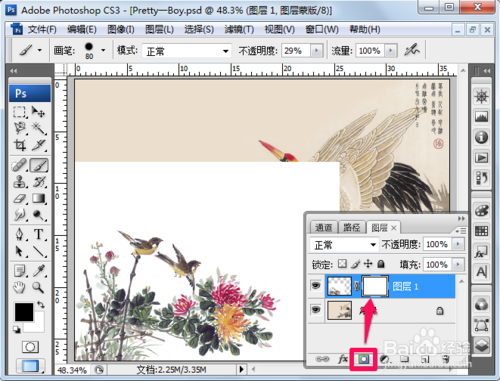Create new fill or adjustment layer
The height and width of the screenshot is (381, 500).
coord(385,359)
